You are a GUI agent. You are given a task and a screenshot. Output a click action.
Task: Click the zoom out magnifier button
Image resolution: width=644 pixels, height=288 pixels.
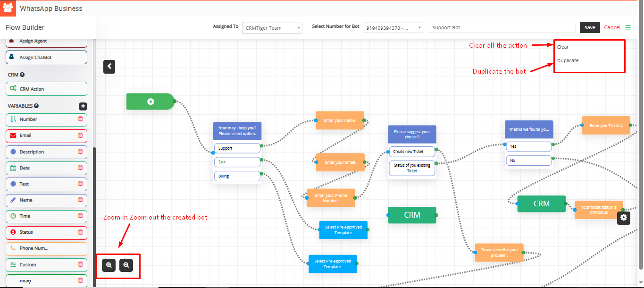click(126, 265)
